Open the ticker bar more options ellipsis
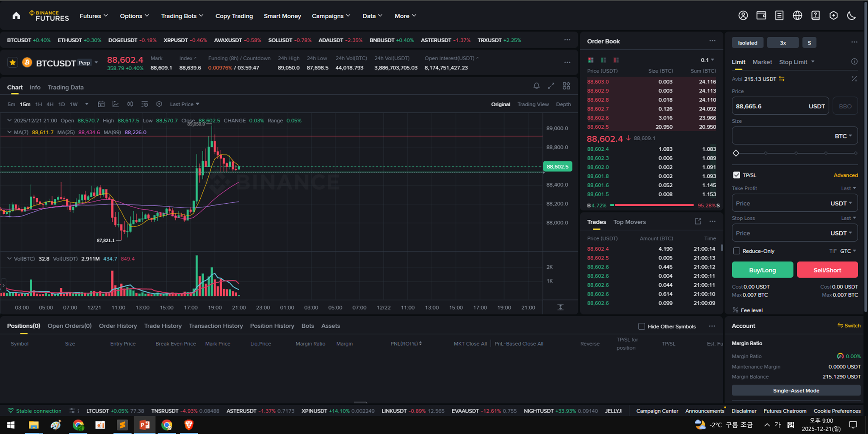 click(567, 40)
